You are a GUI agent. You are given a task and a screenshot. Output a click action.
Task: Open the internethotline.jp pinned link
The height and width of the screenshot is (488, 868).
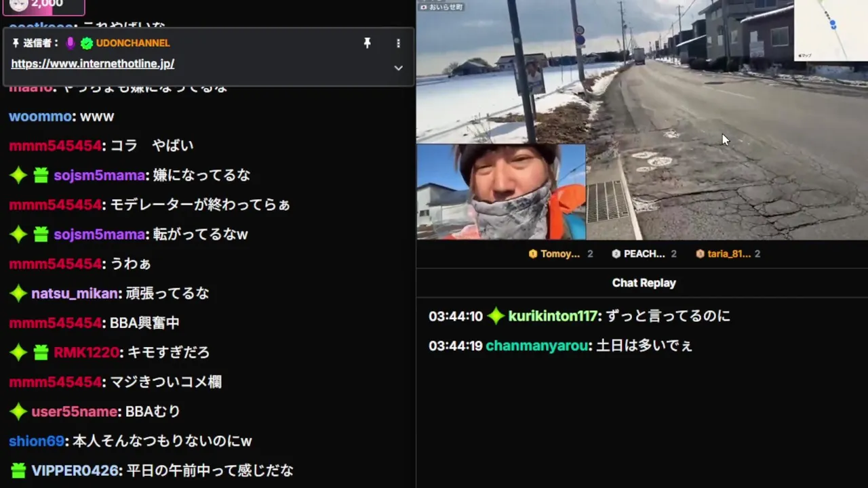(x=92, y=64)
